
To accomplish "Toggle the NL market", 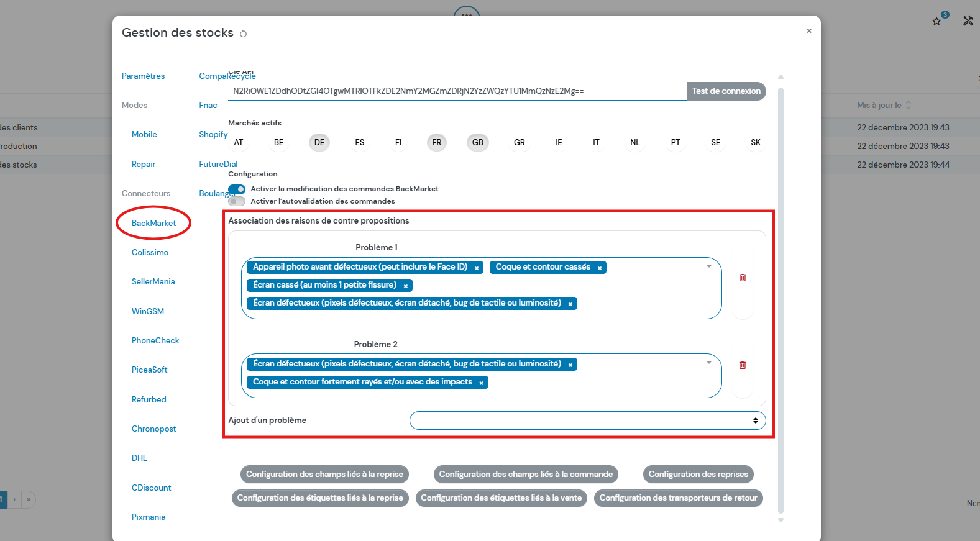I will click(635, 142).
